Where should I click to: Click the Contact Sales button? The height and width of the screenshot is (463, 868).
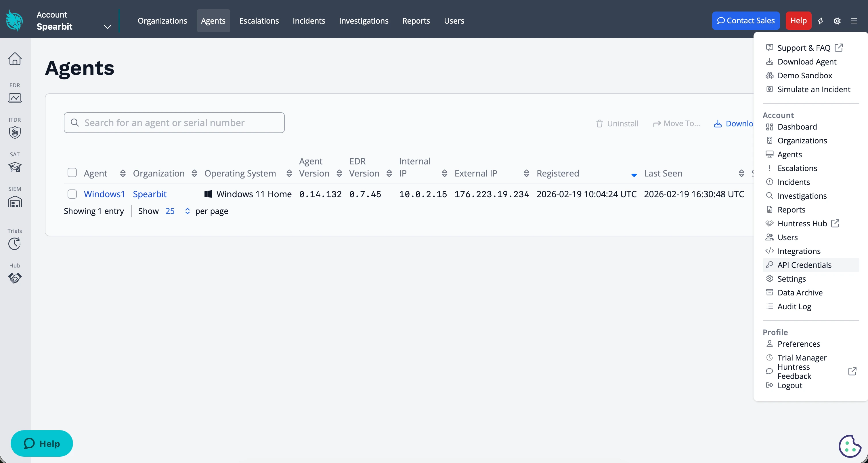pyautogui.click(x=746, y=21)
